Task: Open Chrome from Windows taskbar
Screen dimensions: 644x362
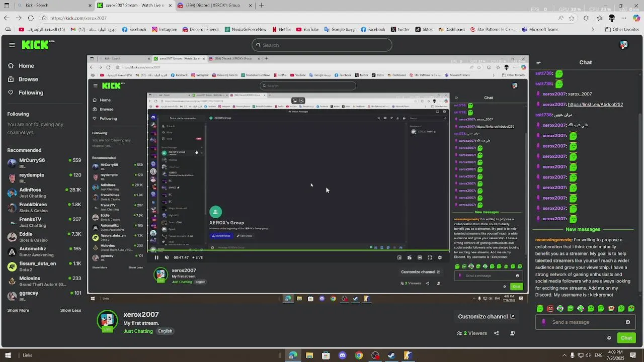Action: pos(359,355)
